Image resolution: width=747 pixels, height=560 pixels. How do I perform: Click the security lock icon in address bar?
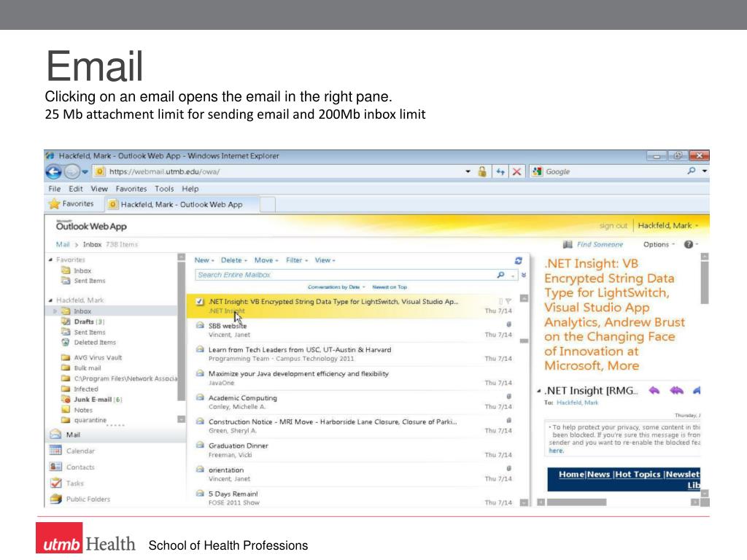pyautogui.click(x=482, y=171)
